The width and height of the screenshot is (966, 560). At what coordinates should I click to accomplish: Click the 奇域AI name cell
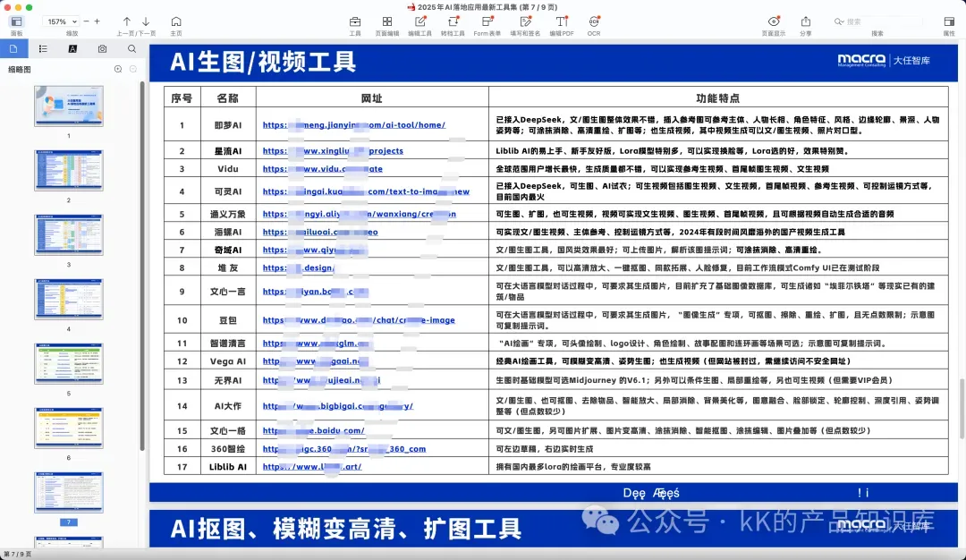coord(228,250)
